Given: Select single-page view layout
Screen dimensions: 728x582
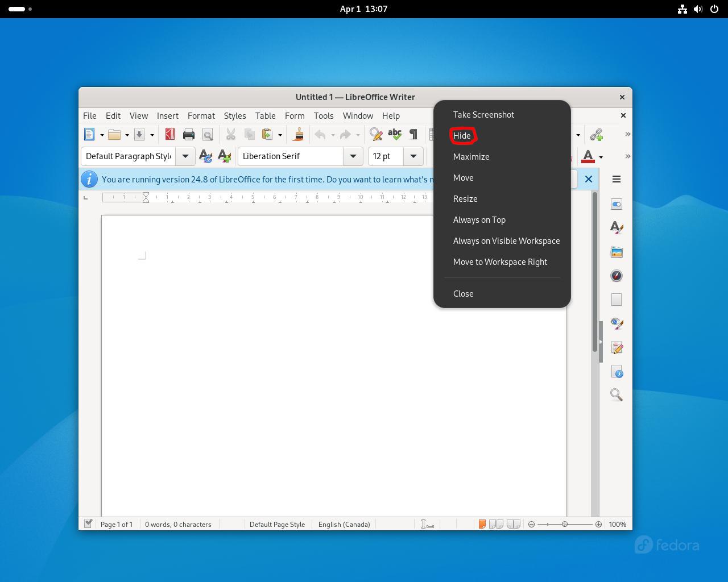Looking at the screenshot, I should coord(482,524).
